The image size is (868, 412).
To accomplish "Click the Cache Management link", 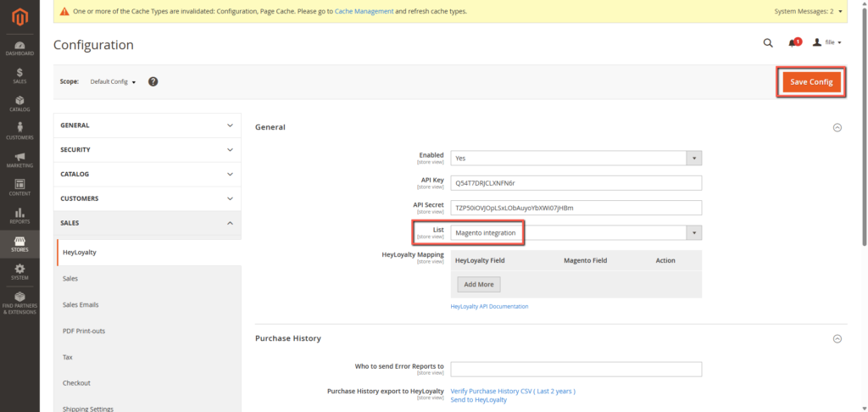I will pyautogui.click(x=364, y=12).
